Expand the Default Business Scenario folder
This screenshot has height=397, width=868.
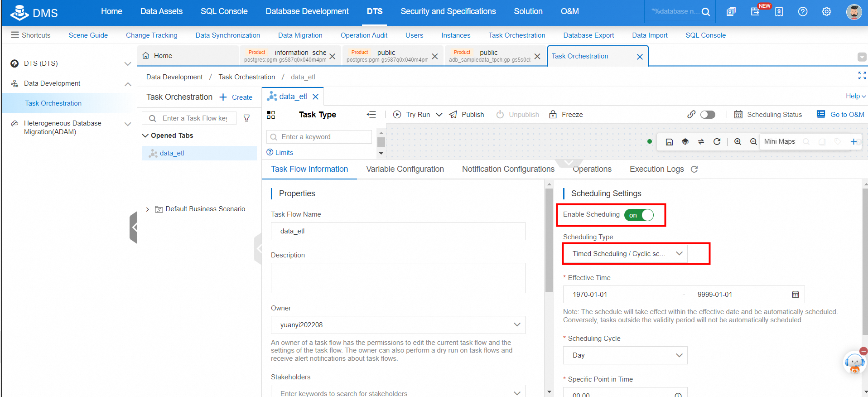pyautogui.click(x=147, y=209)
